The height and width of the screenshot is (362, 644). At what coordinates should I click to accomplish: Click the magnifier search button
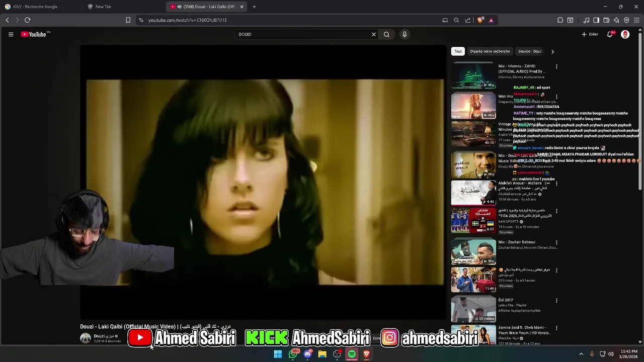coord(386,34)
